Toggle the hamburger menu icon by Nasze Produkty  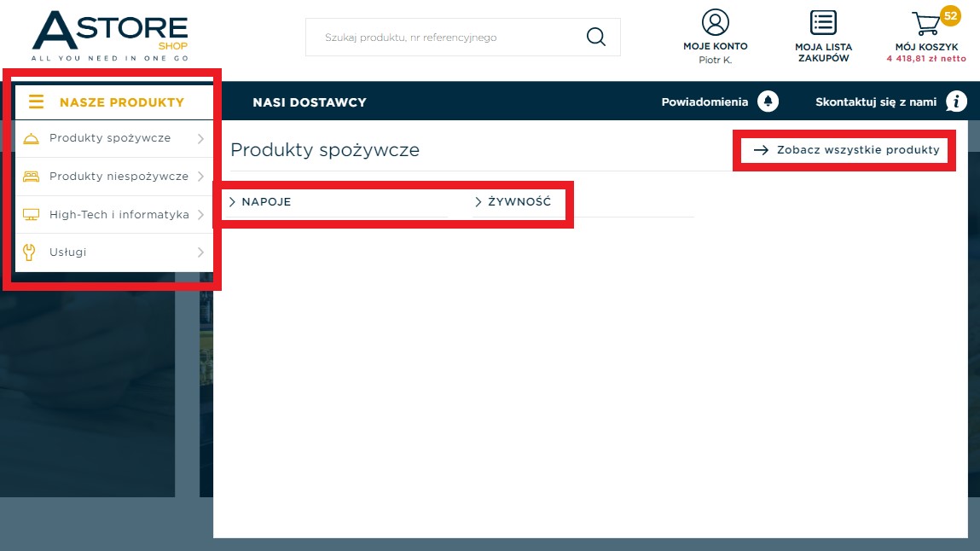coord(37,101)
